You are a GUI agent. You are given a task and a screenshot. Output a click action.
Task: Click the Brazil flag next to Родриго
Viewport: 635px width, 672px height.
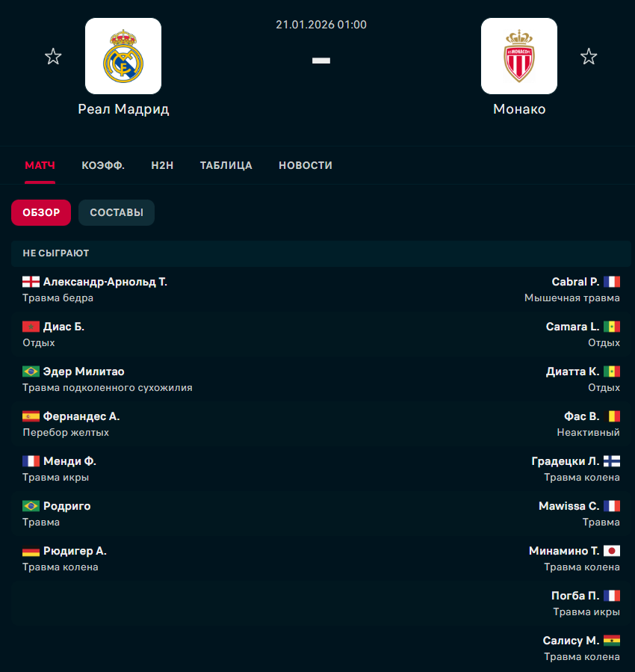(x=31, y=506)
